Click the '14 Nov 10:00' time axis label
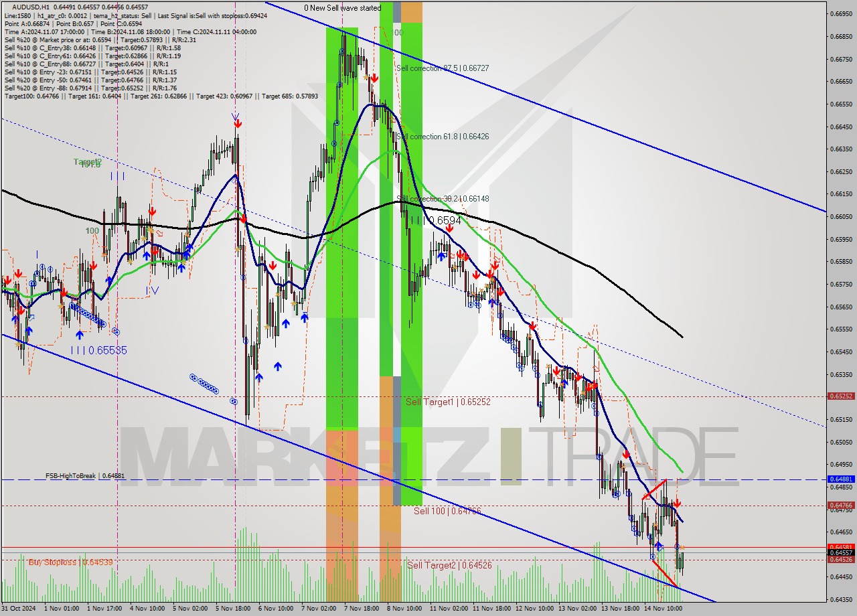The height and width of the screenshot is (616, 857). pyautogui.click(x=664, y=609)
